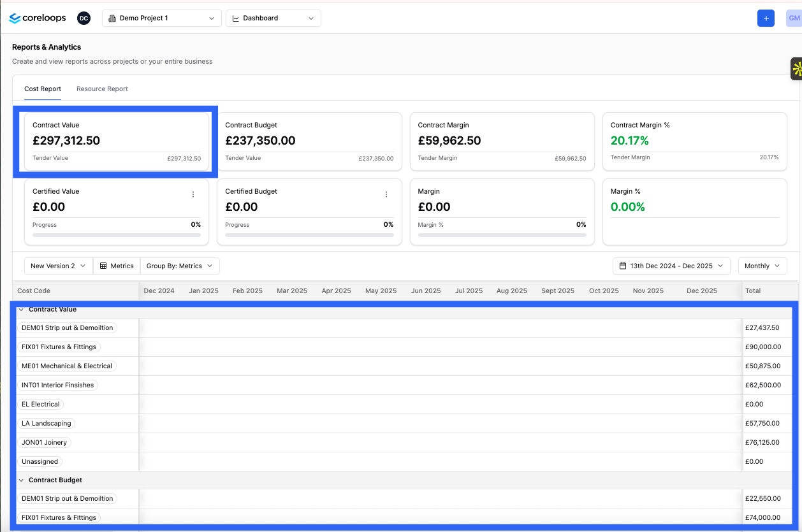This screenshot has width=802, height=532.
Task: Click the Metrics table icon button
Action: point(117,266)
